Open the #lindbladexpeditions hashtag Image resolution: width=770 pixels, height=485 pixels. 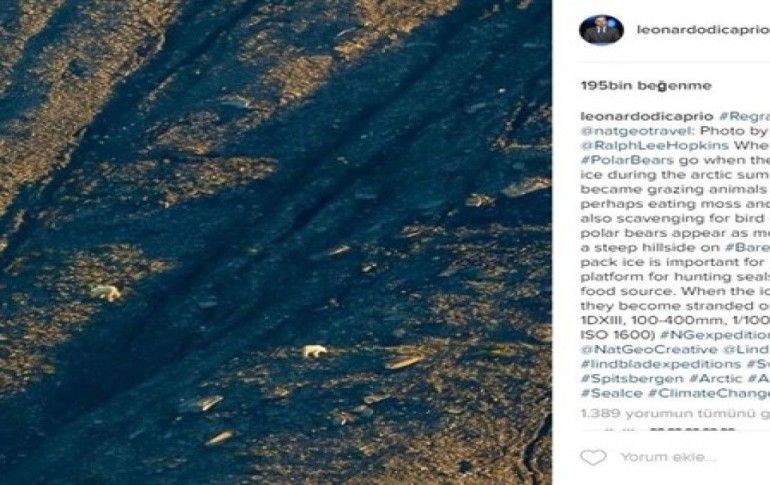click(x=661, y=364)
